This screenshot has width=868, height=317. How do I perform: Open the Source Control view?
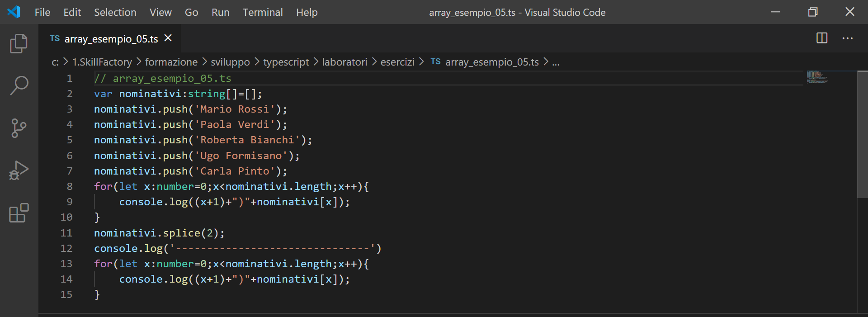tap(19, 128)
